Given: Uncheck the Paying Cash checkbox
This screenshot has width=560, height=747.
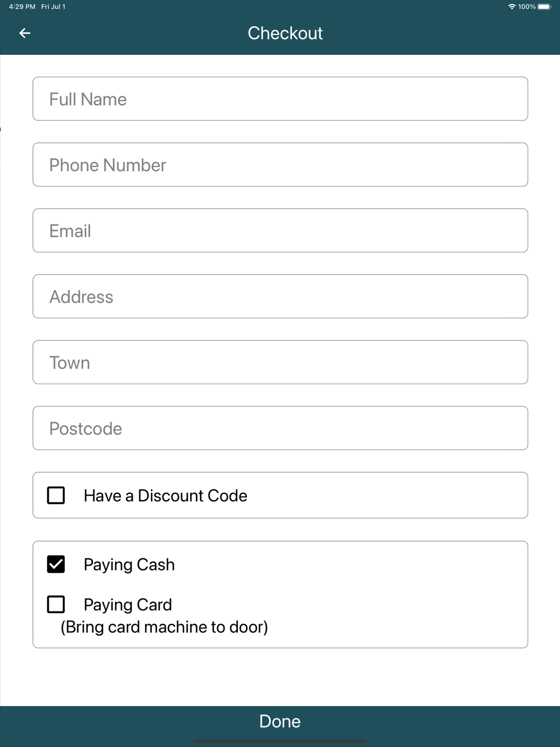Looking at the screenshot, I should pos(56,564).
